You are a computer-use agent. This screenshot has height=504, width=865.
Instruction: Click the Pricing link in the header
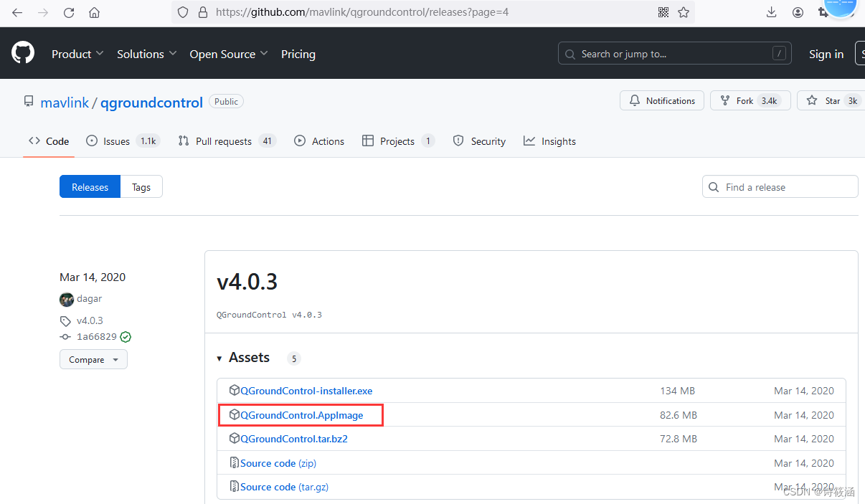(x=298, y=54)
